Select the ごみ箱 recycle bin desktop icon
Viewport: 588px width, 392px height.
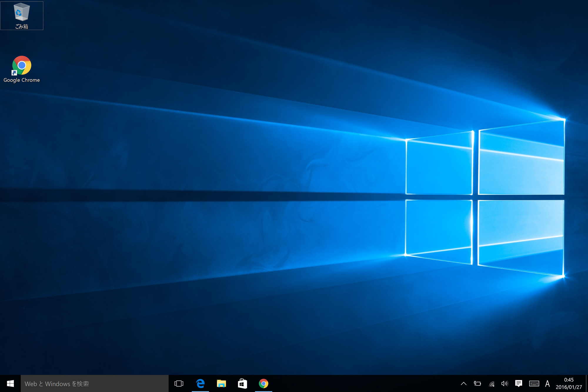pos(22,16)
